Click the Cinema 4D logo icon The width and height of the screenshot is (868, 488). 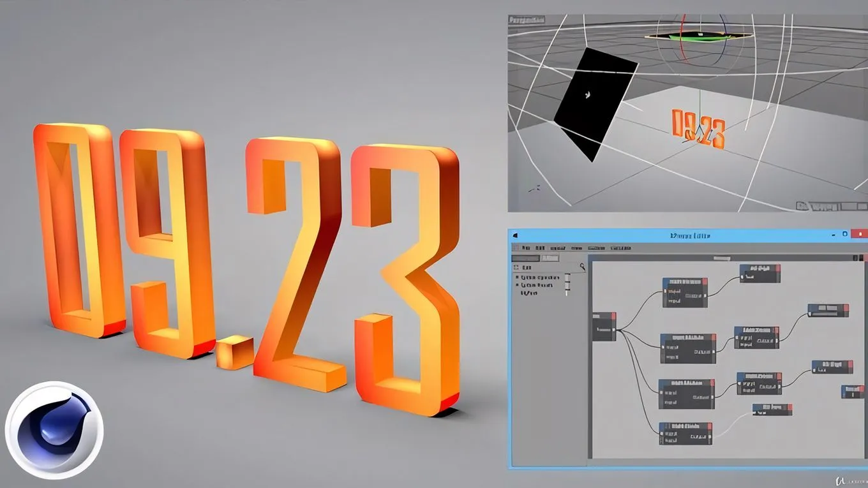(x=54, y=429)
